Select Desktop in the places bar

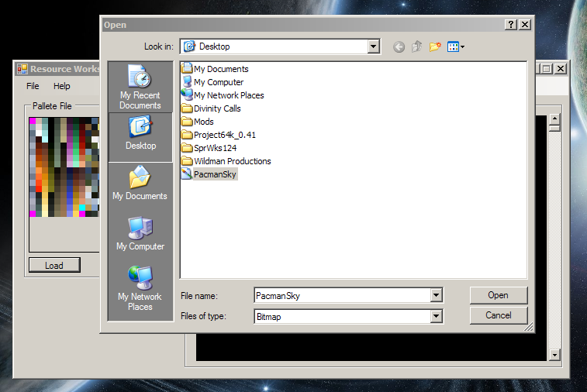(140, 133)
